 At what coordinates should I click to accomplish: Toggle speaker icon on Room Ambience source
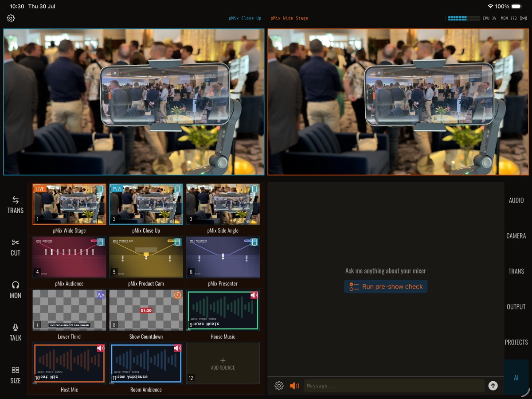(178, 348)
